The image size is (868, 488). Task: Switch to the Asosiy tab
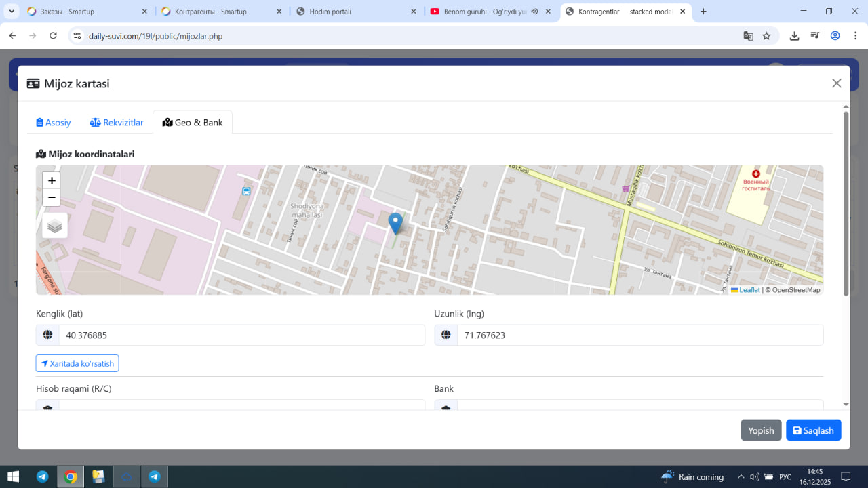coord(54,123)
